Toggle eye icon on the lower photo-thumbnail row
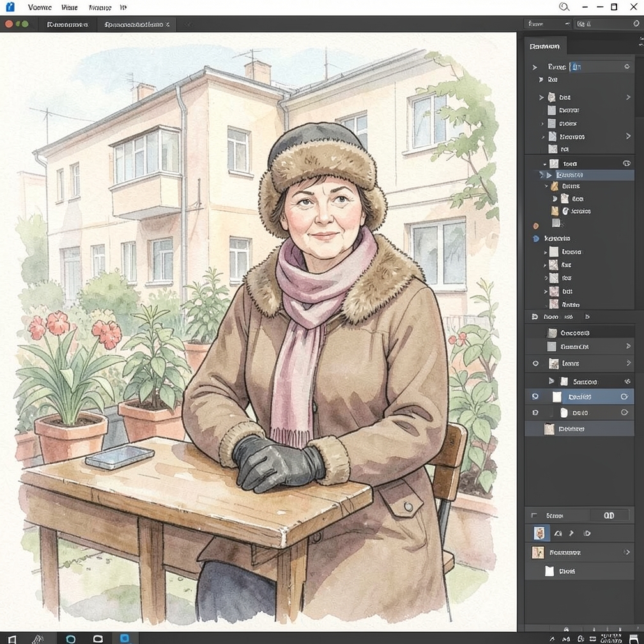This screenshot has height=644, width=644. (535, 364)
